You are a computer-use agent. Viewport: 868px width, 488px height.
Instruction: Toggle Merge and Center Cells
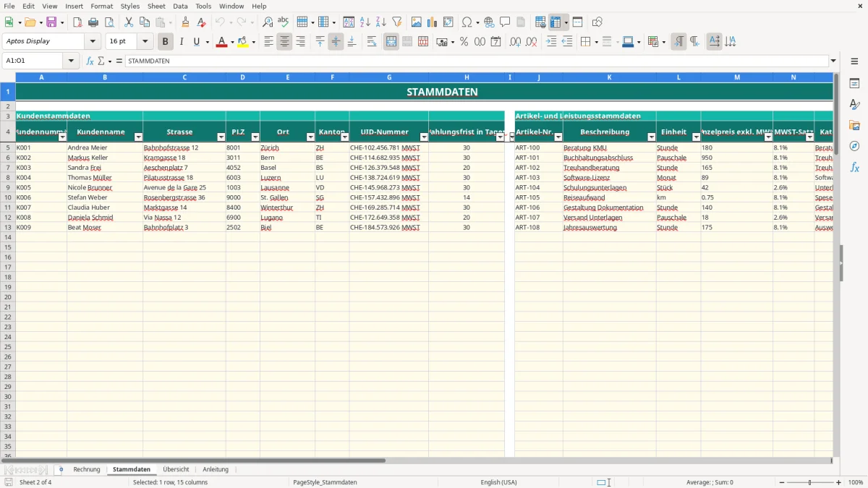391,42
